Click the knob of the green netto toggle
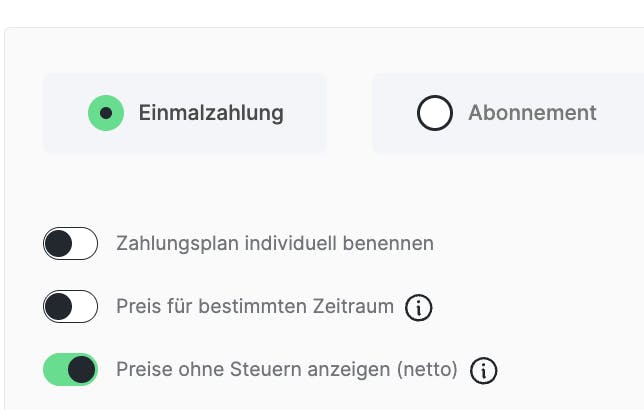The height and width of the screenshot is (410, 644). pos(82,370)
